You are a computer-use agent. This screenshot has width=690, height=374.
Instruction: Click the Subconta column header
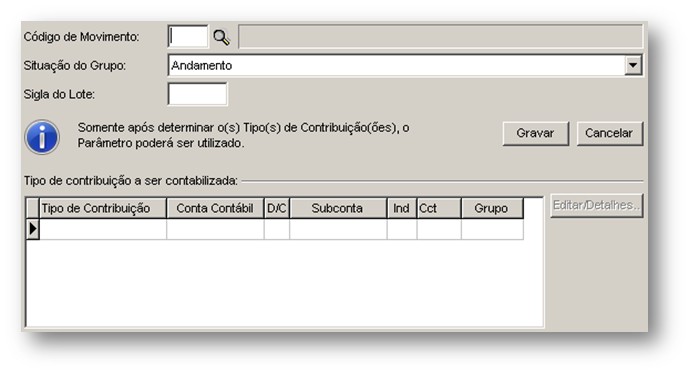[338, 208]
